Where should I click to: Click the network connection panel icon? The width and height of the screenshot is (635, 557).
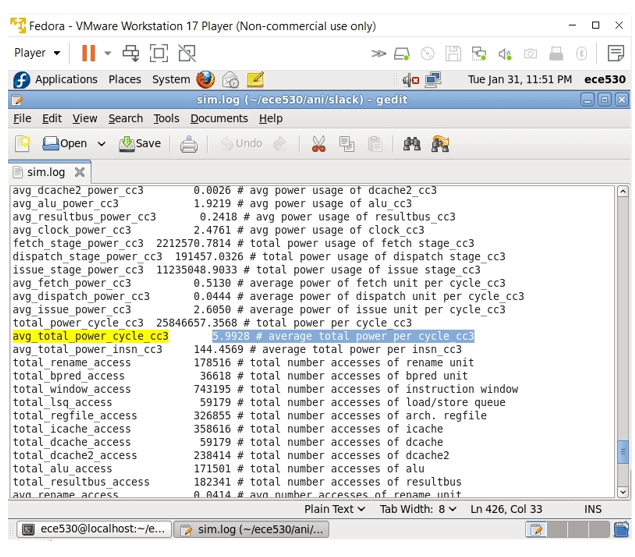click(x=433, y=80)
